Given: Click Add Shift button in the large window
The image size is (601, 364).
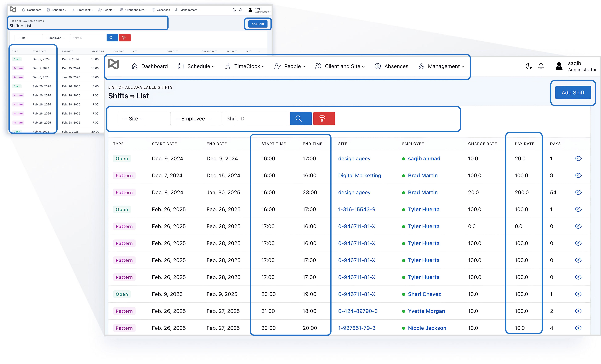Looking at the screenshot, I should (573, 93).
